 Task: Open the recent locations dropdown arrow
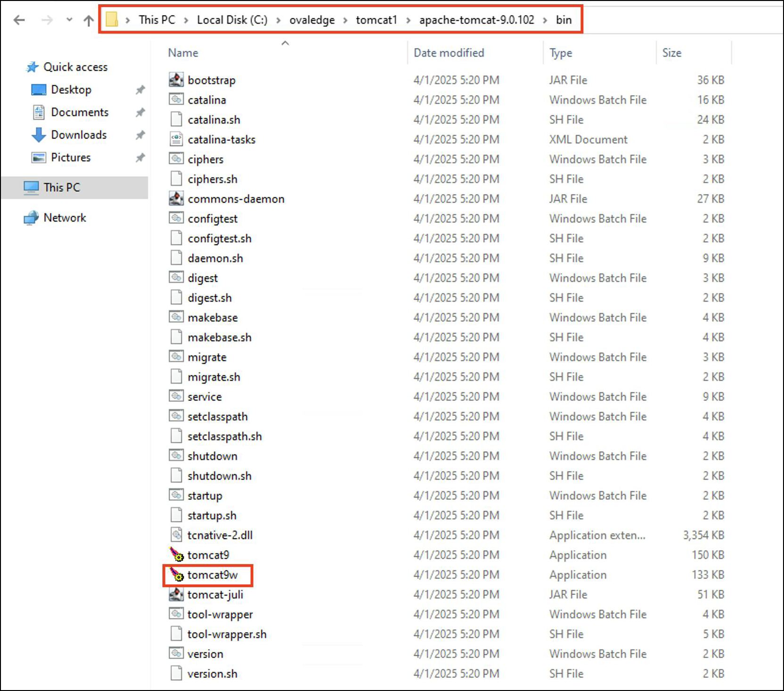pos(69,20)
